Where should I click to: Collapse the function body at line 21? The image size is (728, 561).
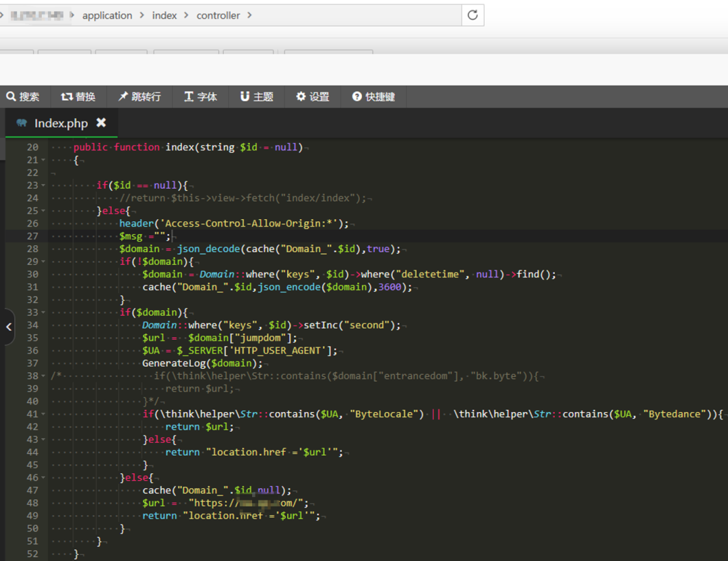[x=44, y=160]
